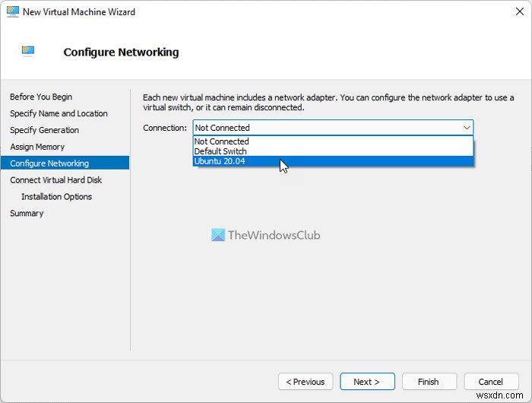
Task: Go to Connect Virtual Hard Disk step
Action: click(55, 180)
